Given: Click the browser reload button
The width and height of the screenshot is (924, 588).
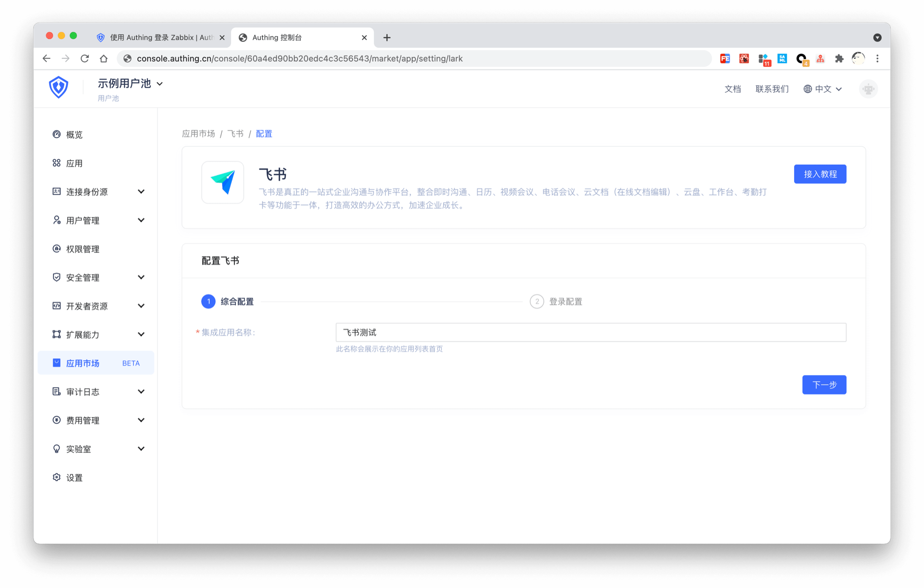Looking at the screenshot, I should (85, 59).
